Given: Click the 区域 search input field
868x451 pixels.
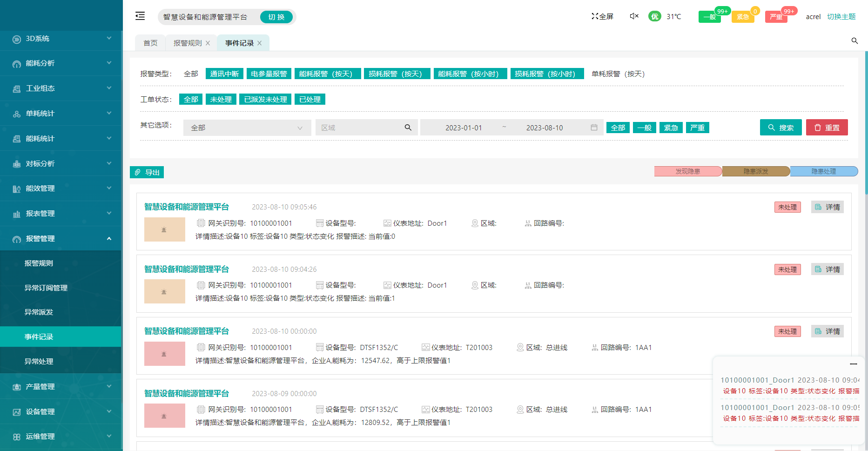Looking at the screenshot, I should click(358, 128).
